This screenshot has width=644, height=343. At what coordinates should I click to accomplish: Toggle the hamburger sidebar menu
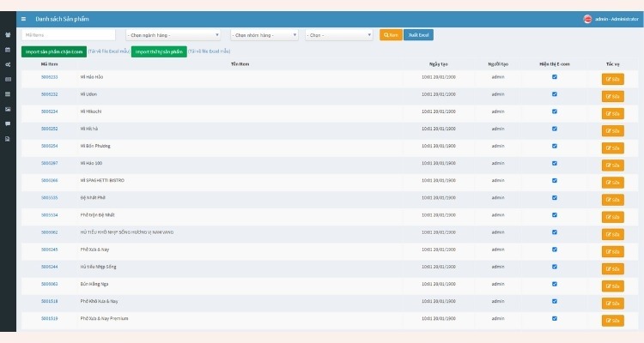coord(23,19)
